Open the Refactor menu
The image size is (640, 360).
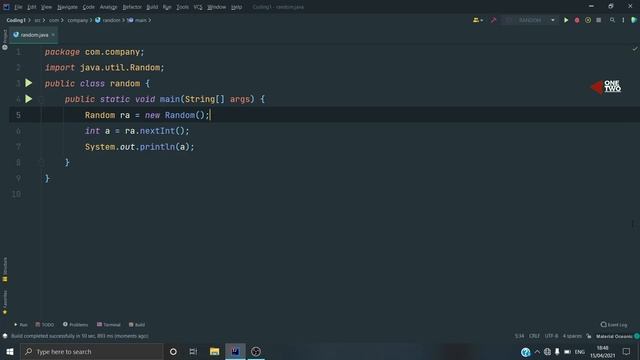point(132,7)
